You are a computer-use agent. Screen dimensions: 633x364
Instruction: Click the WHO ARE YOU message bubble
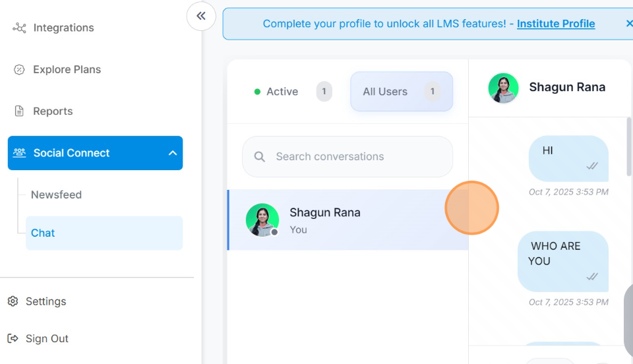tap(562, 261)
